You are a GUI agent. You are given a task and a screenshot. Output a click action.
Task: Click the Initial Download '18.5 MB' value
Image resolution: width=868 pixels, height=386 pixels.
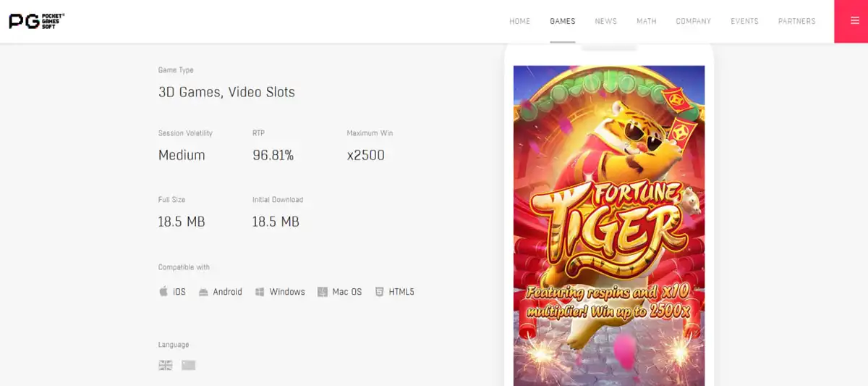point(276,222)
